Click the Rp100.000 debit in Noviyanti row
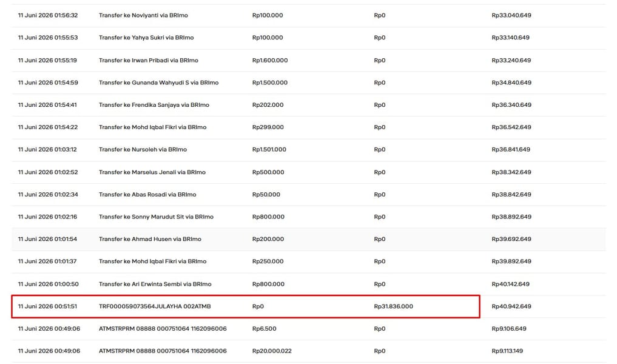 pos(268,15)
